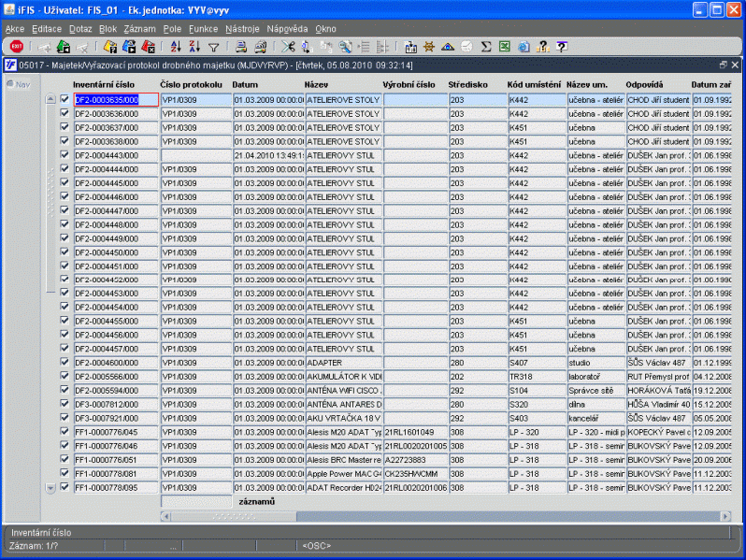Click the Nav button in left panel
Viewport: 746px width, 560px height.
pyautogui.click(x=18, y=84)
